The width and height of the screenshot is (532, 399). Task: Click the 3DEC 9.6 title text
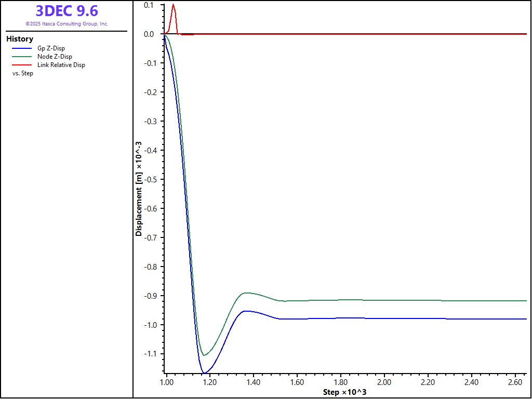(66, 10)
